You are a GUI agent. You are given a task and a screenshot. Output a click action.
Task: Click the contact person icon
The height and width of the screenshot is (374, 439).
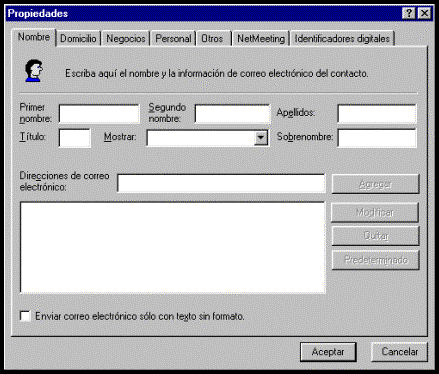click(x=34, y=71)
